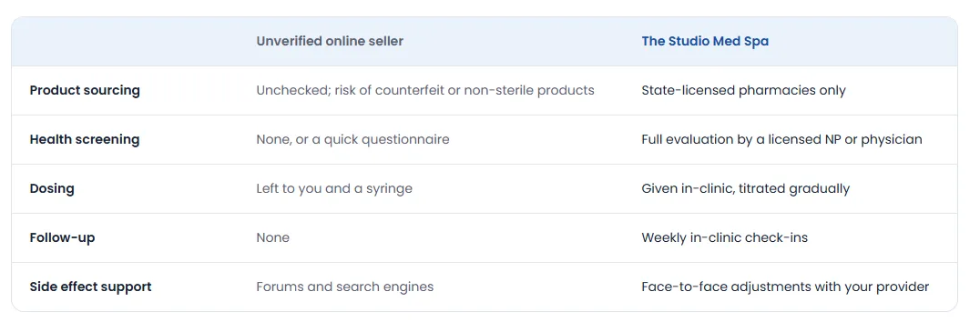Click "The Studio Med Spa" column header

(705, 41)
